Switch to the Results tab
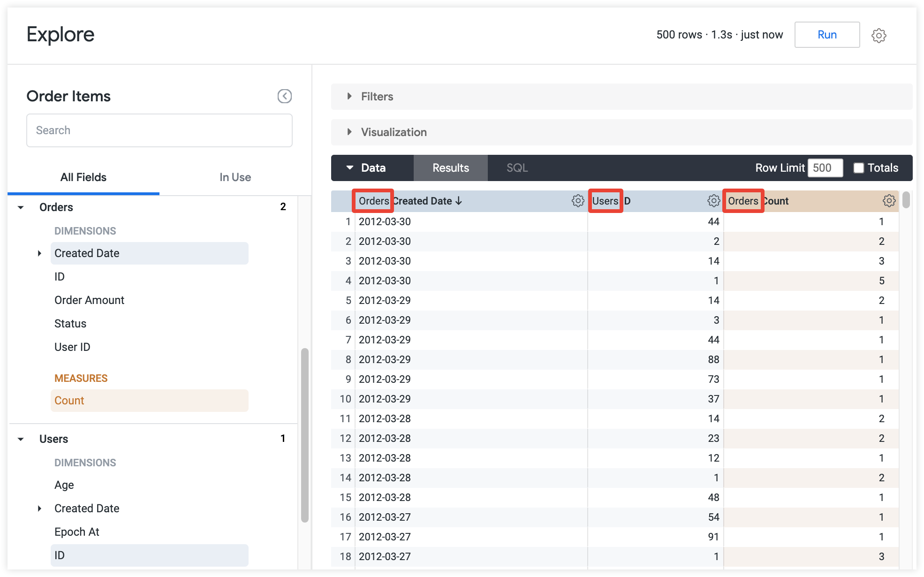This screenshot has width=924, height=577. click(450, 167)
